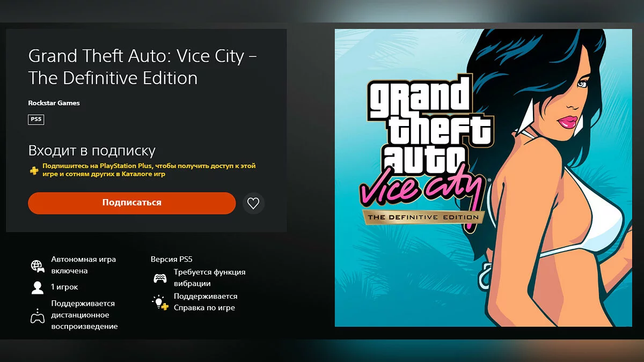Click the game help lightbulb icon

coord(159,302)
